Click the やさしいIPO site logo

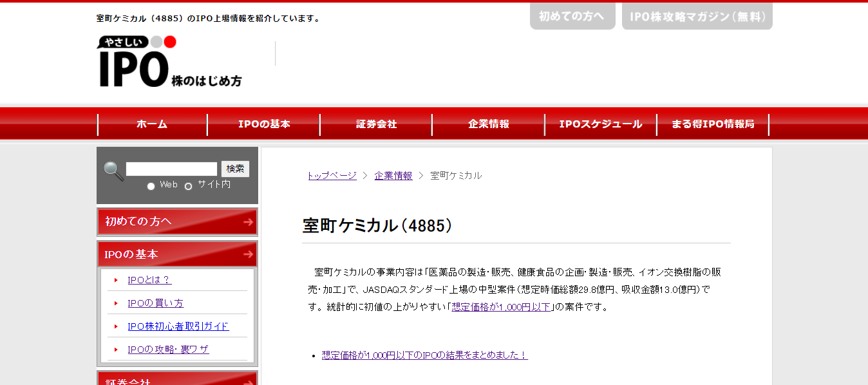pyautogui.click(x=169, y=62)
